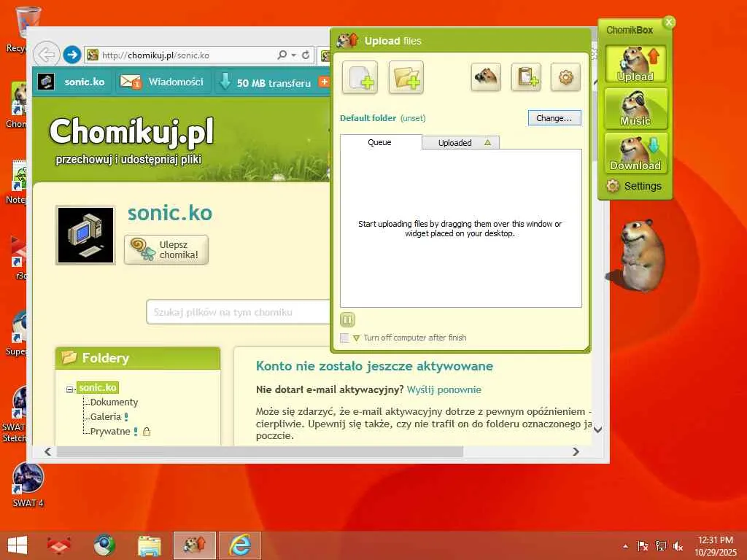The image size is (747, 560).
Task: Click the add folder icon in Upload window
Action: tap(406, 77)
